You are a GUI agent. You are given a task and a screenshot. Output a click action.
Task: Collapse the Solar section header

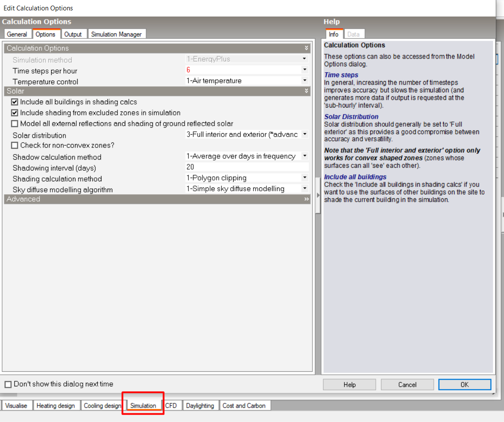[157, 91]
